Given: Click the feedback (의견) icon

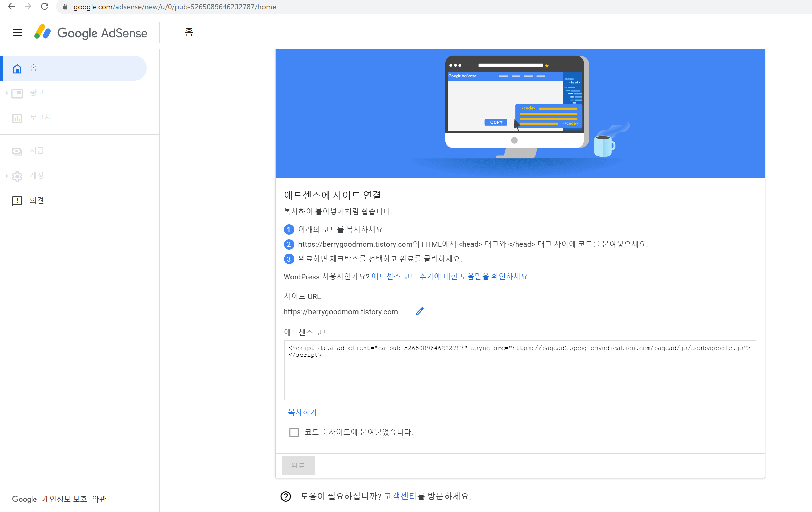Looking at the screenshot, I should tap(17, 201).
